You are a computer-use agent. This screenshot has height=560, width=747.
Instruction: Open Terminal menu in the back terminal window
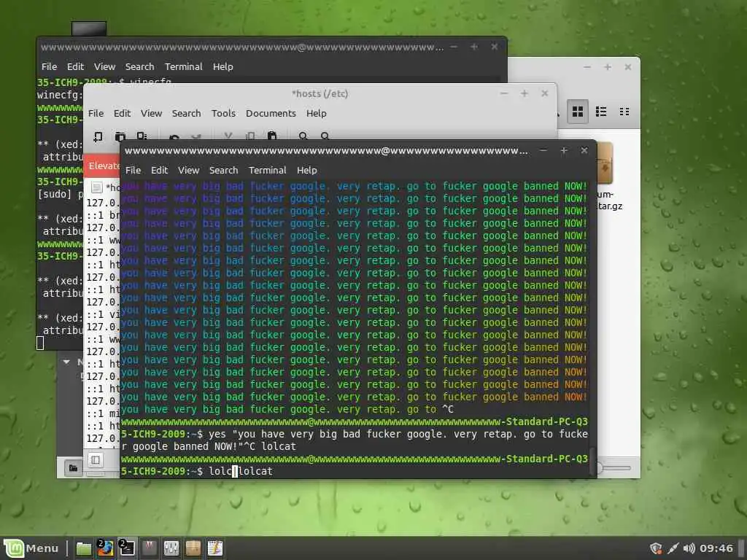point(183,66)
